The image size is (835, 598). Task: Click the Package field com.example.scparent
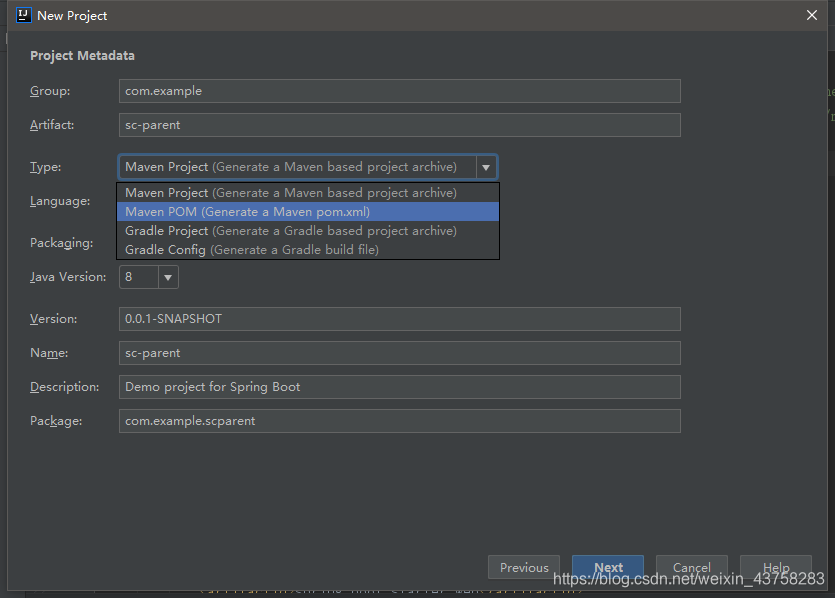400,421
